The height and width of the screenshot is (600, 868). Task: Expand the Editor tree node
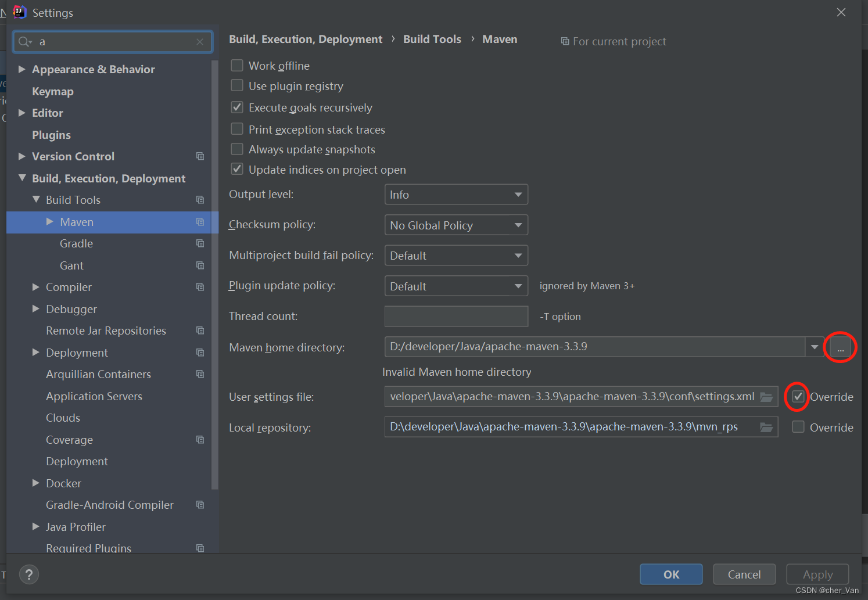click(x=22, y=113)
